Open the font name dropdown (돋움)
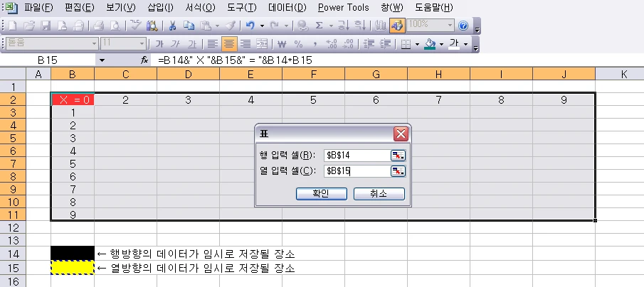Viewport: 644px width, 287px height. tap(95, 43)
